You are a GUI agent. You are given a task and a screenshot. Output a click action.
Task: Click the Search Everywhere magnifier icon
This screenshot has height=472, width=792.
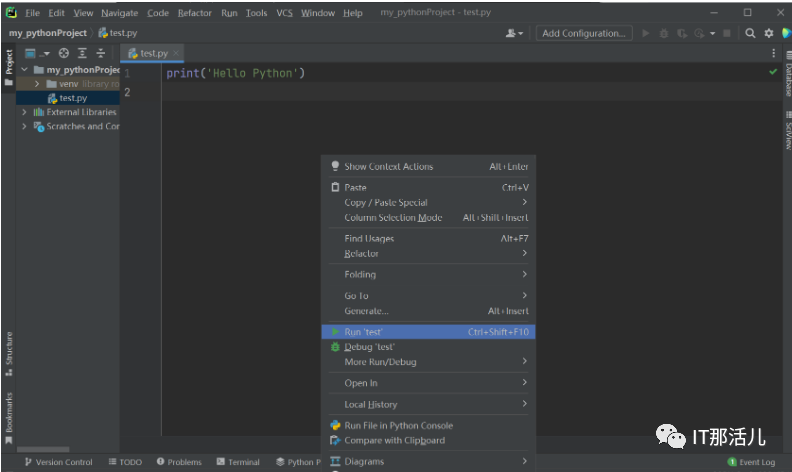(750, 33)
